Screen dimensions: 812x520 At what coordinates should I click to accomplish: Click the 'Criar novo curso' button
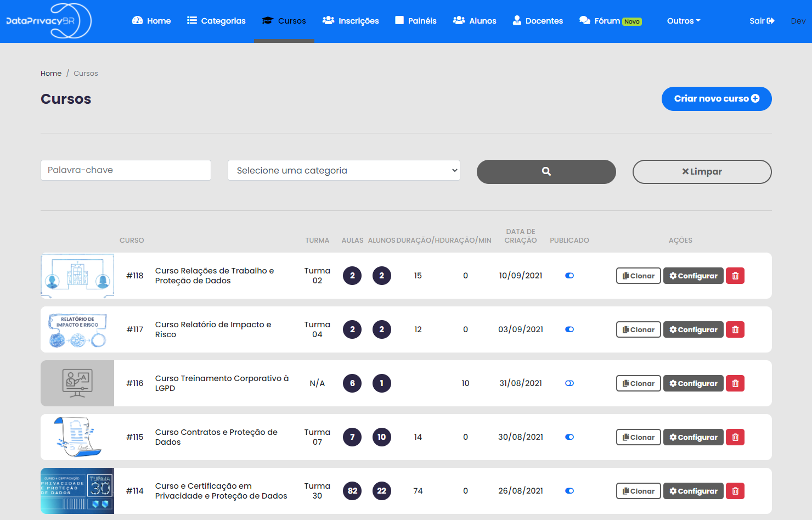pos(716,99)
